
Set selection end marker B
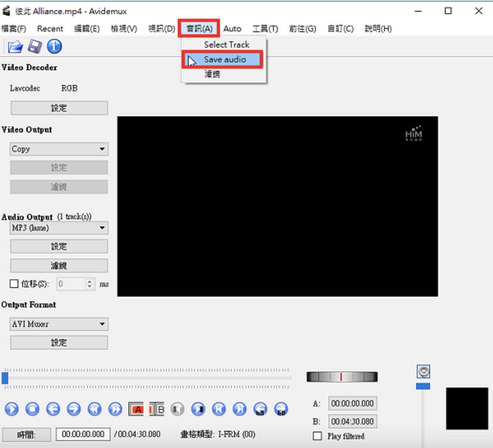coord(157,409)
